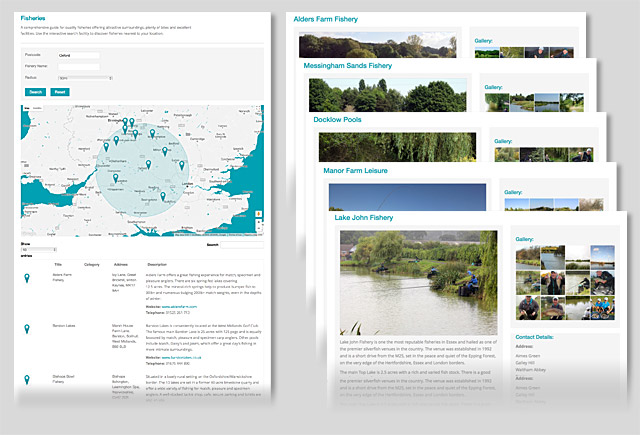Zoom in on the fisheries map
The height and width of the screenshot is (435, 640).
pos(258,222)
